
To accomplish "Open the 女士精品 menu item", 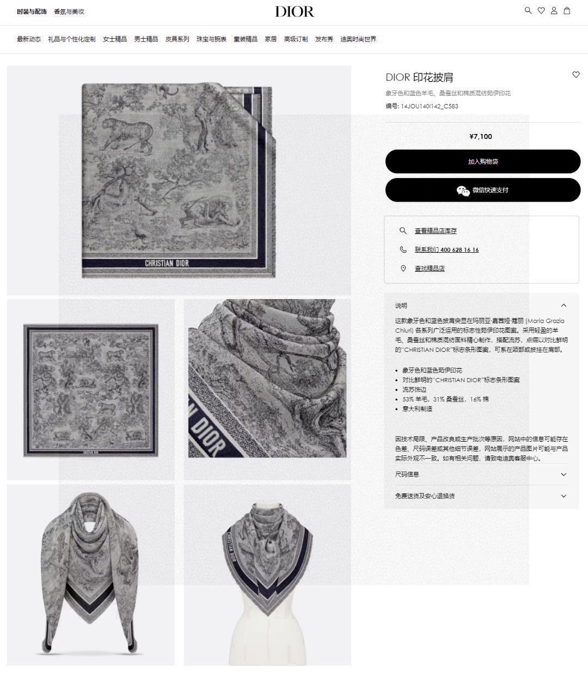I will (x=115, y=39).
